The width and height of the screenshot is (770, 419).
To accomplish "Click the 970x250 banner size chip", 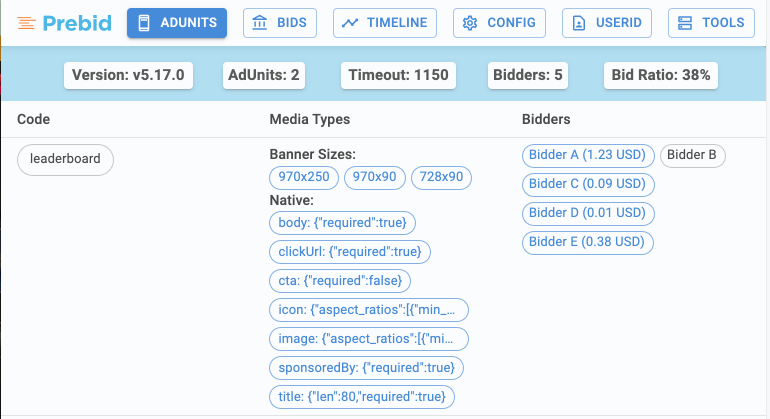I will click(304, 178).
